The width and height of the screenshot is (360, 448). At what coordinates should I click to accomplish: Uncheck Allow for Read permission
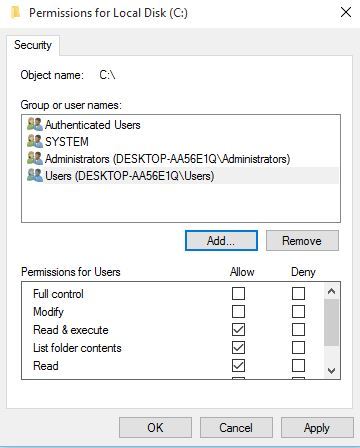click(x=238, y=366)
